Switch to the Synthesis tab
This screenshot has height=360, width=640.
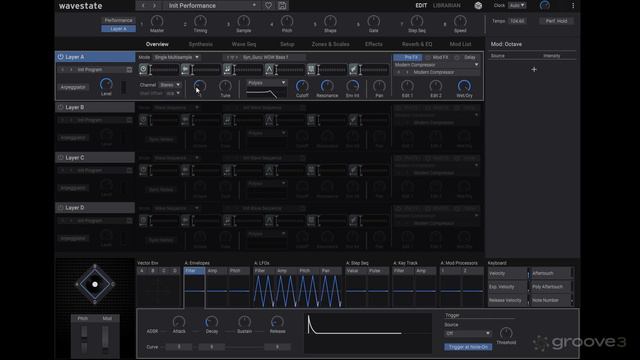click(200, 44)
